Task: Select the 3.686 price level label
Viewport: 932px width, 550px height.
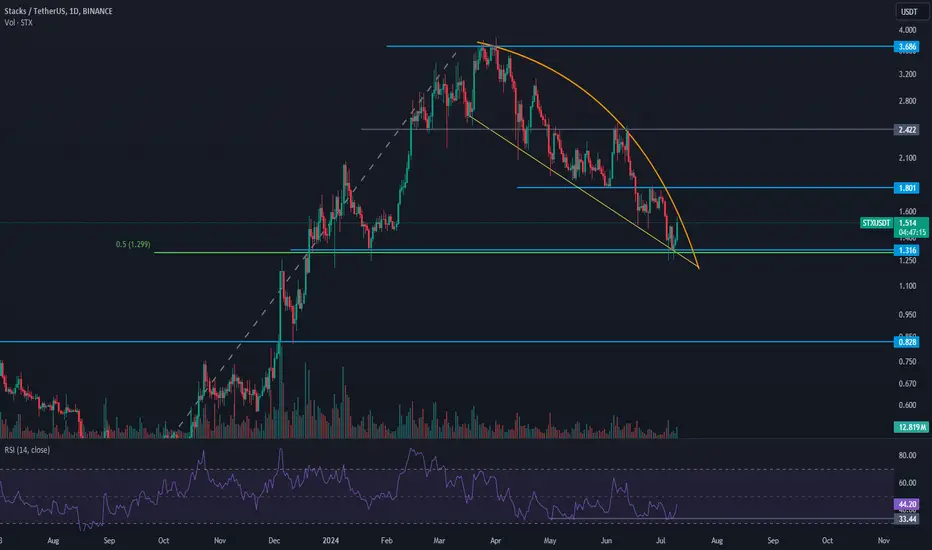Action: (x=906, y=46)
